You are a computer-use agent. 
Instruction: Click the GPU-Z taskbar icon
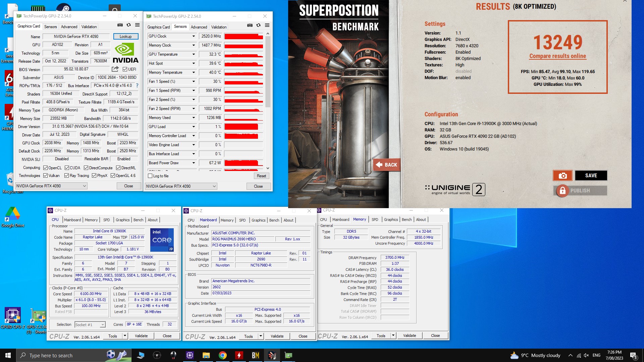pos(288,355)
